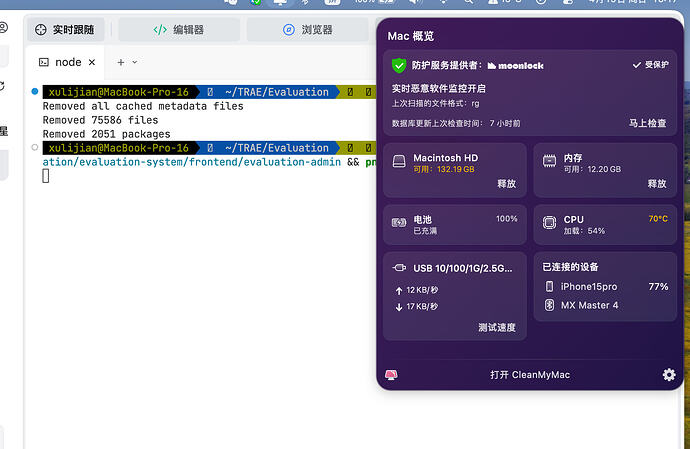Click the battery 100% value
This screenshot has width=690, height=449.
point(506,219)
